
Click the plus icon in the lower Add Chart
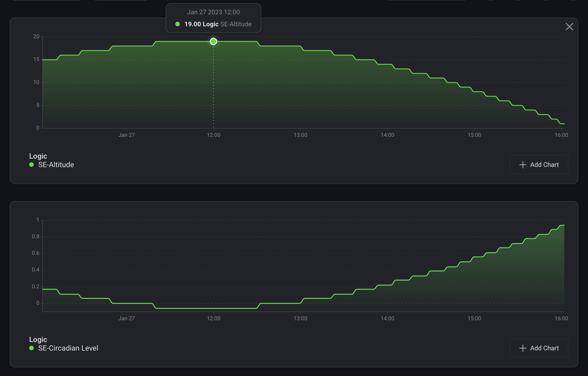point(523,348)
